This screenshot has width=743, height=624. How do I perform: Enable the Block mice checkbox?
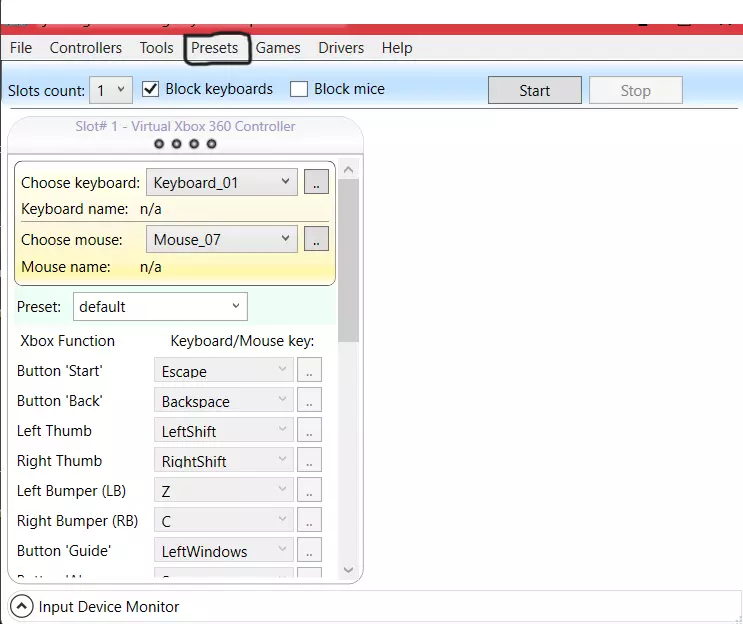pyautogui.click(x=299, y=89)
